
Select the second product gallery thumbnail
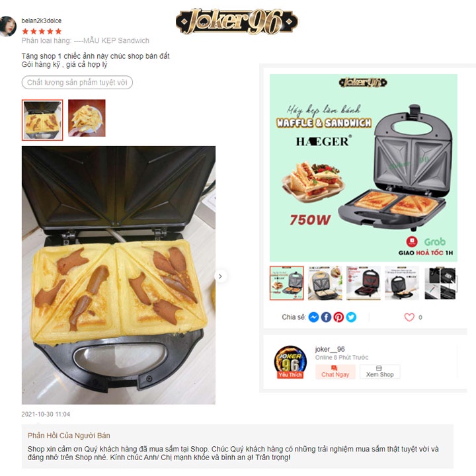pos(325,283)
